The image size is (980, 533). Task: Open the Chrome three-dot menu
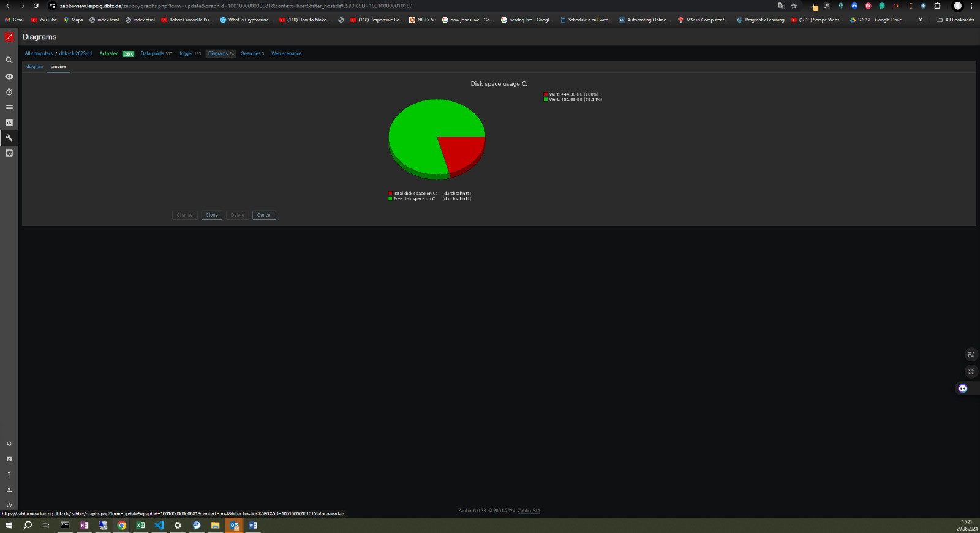pyautogui.click(x=971, y=6)
